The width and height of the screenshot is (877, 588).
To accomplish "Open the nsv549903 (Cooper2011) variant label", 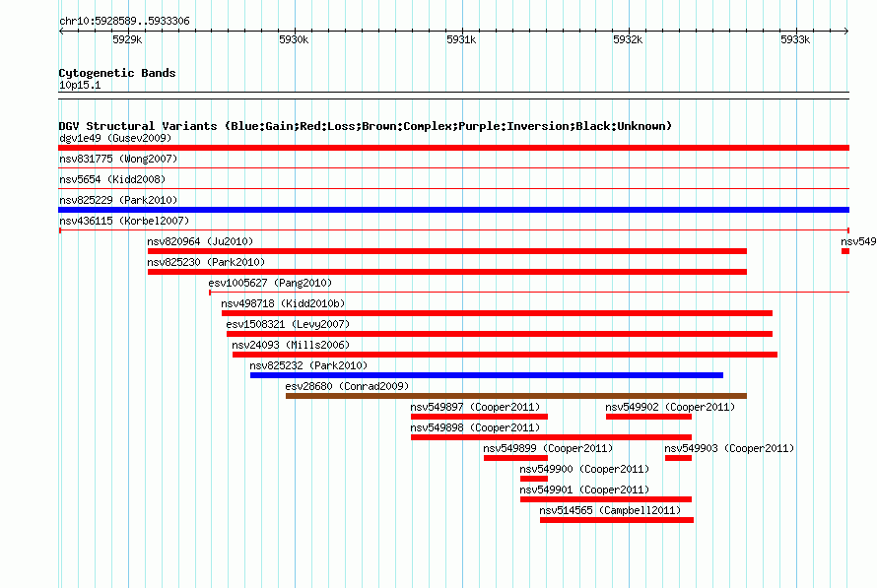I will 729,448.
